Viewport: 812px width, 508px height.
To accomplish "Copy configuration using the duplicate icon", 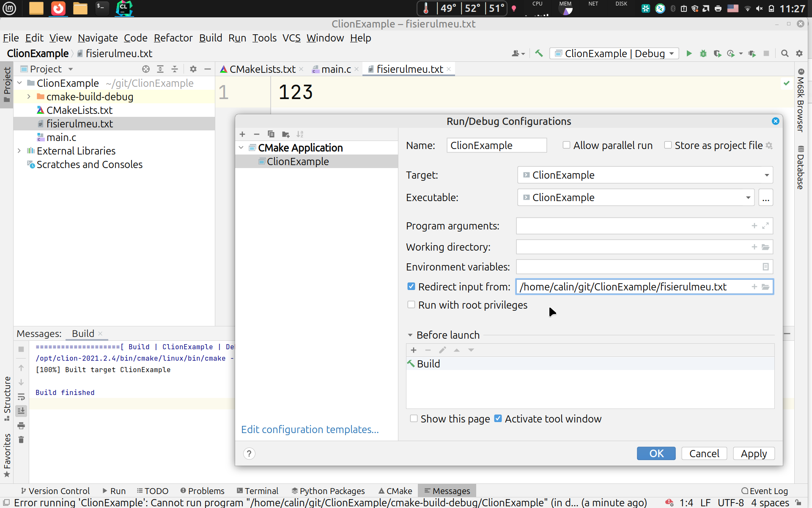I will tap(271, 134).
